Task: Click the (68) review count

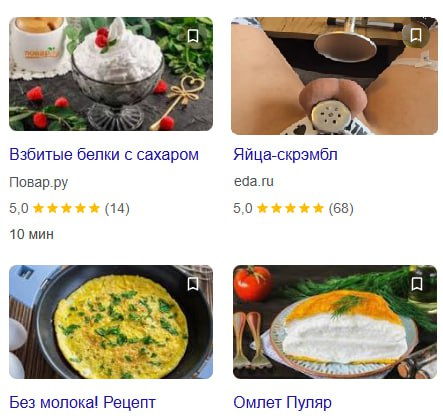Action: pyautogui.click(x=341, y=208)
